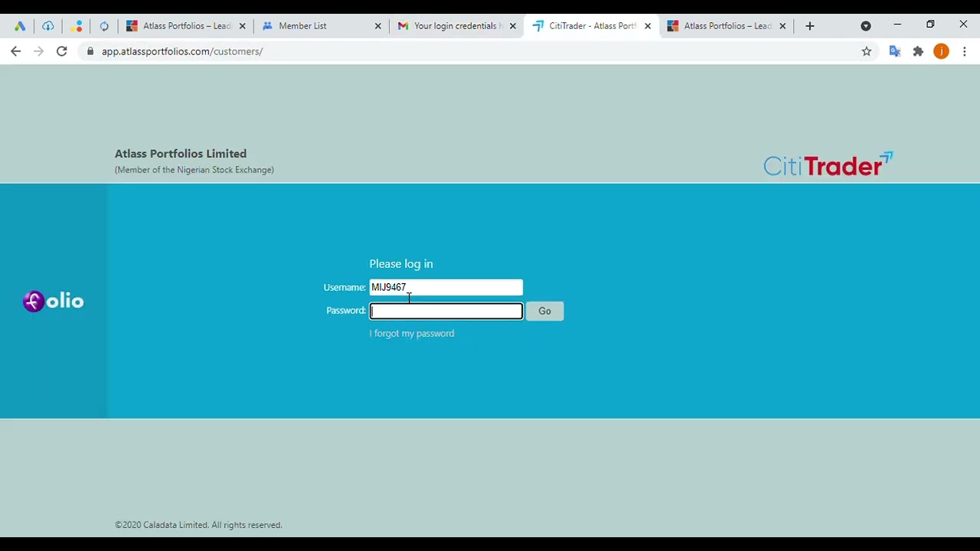This screenshot has height=551, width=980.
Task: Bookmark this page with star icon
Action: coord(867,51)
